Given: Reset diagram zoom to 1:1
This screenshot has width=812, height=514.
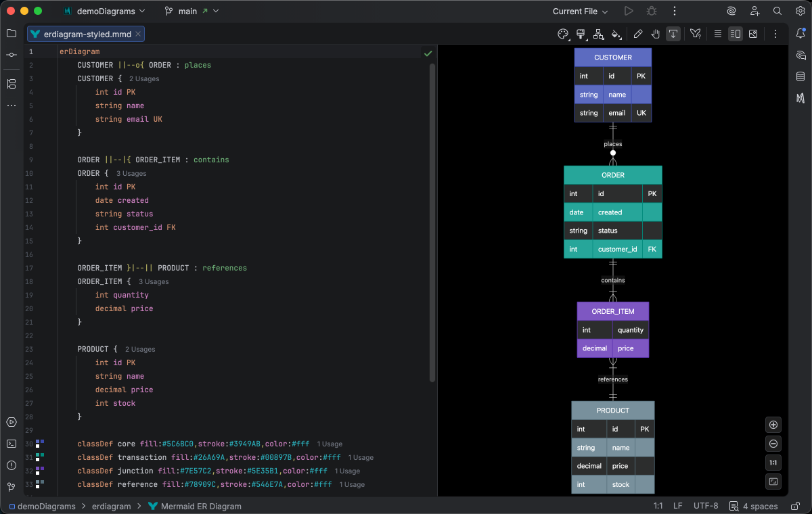Looking at the screenshot, I should (774, 463).
